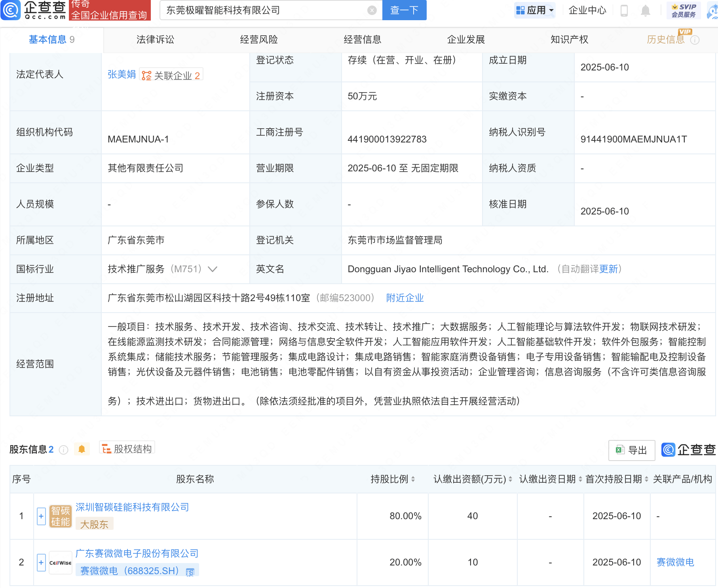718x588 pixels.
Task: Open notifications bell in header
Action: (646, 11)
